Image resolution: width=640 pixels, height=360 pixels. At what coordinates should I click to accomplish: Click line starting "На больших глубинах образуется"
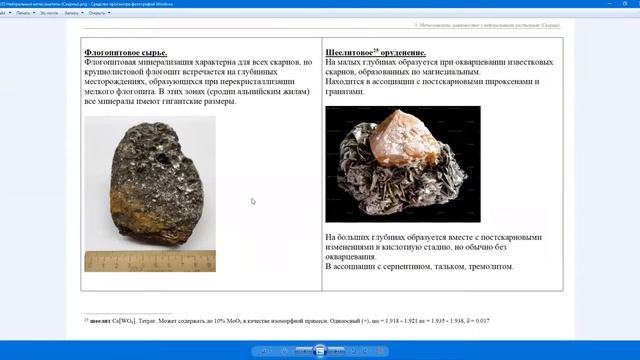click(x=433, y=237)
